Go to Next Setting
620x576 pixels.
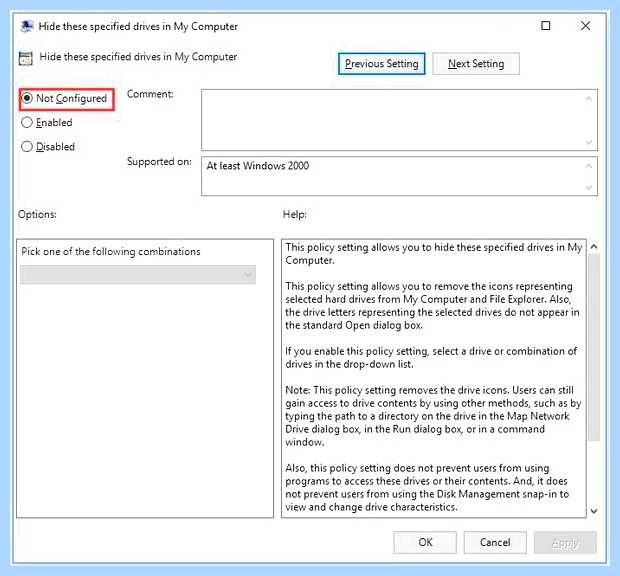[x=476, y=64]
